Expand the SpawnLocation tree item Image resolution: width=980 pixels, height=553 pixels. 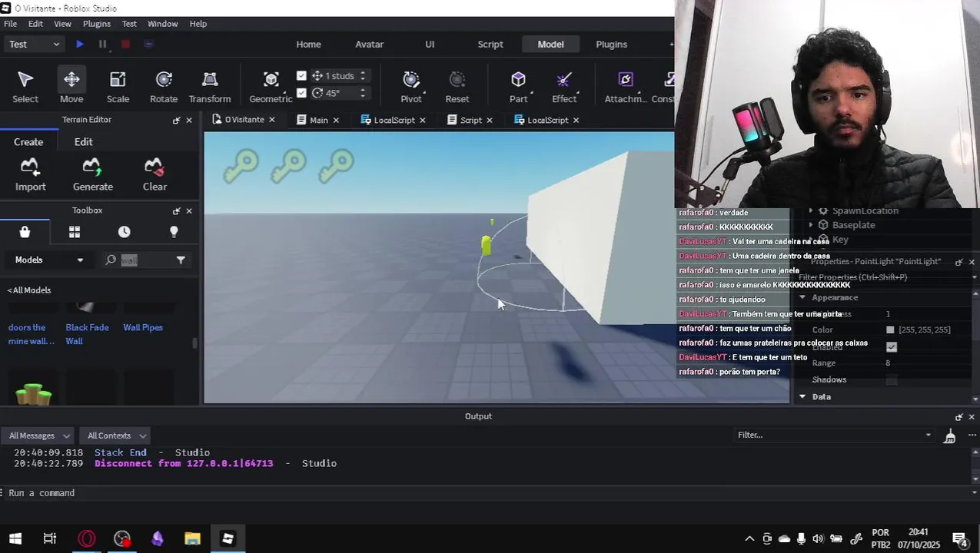point(811,210)
